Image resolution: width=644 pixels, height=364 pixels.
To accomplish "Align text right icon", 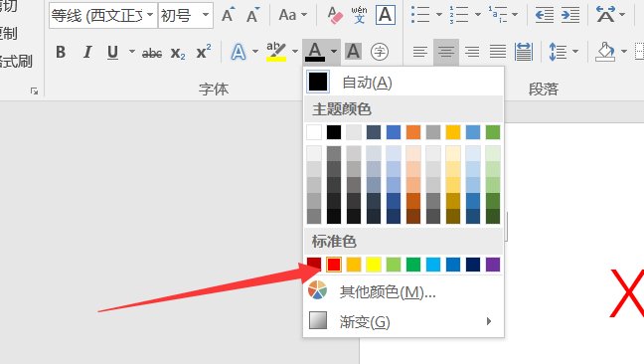I will click(472, 52).
